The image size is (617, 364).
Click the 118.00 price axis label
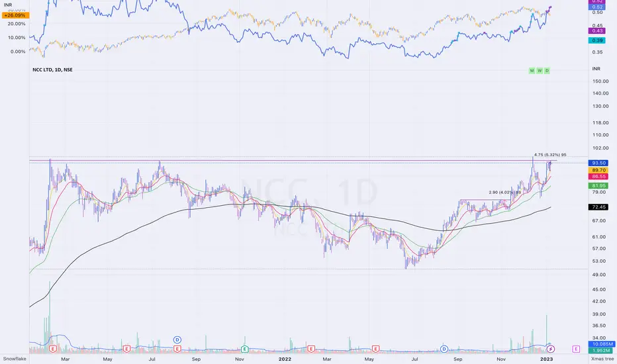coord(600,123)
